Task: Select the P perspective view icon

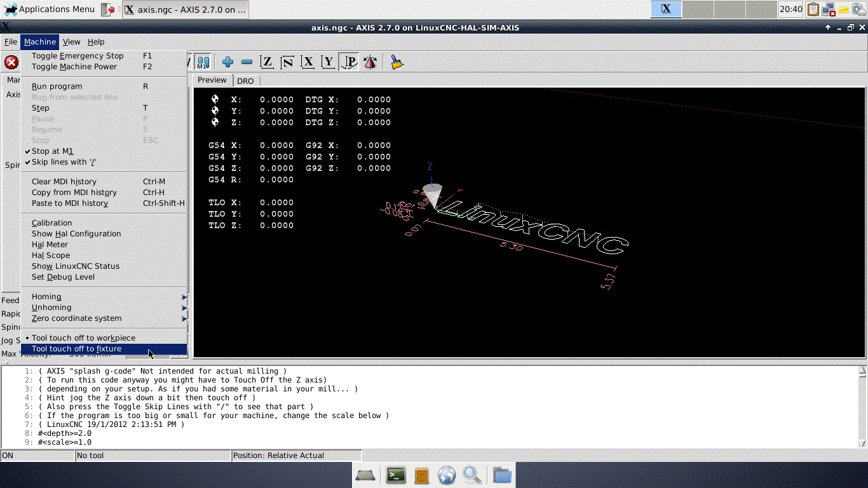Action: [x=349, y=62]
